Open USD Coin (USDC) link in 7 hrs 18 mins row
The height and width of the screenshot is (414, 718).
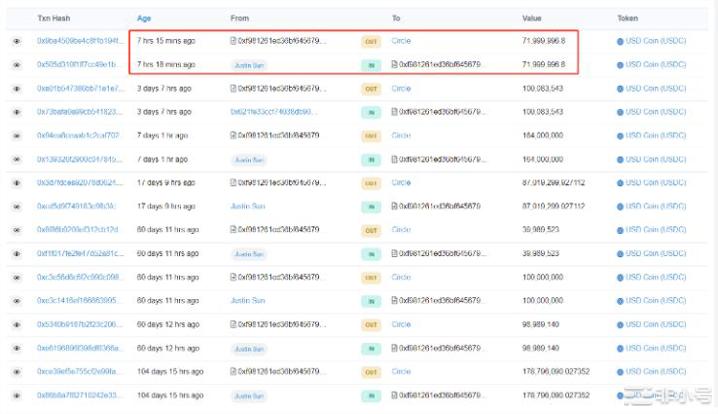click(x=656, y=65)
